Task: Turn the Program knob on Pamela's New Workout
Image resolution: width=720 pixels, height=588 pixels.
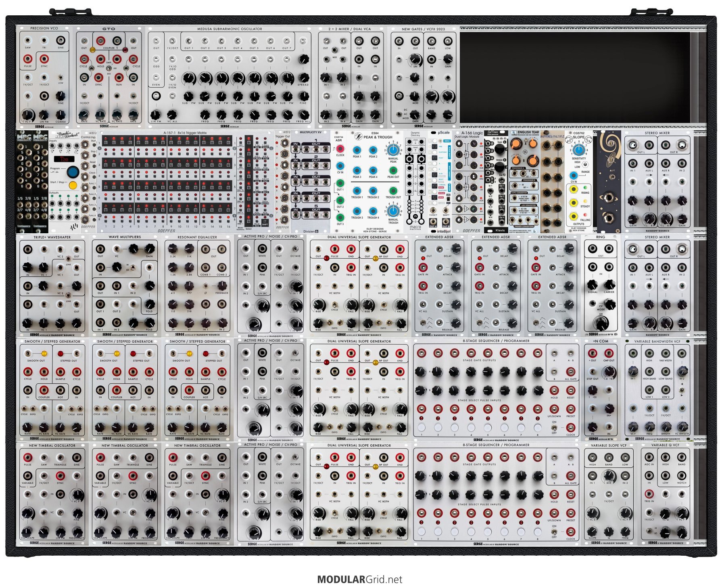Action: coord(73,172)
